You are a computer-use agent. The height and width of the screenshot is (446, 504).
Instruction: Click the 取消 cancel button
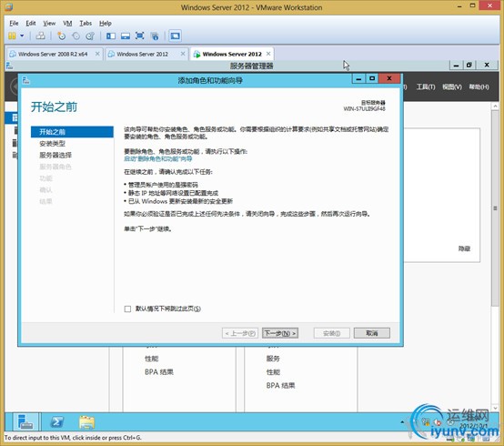pos(372,333)
